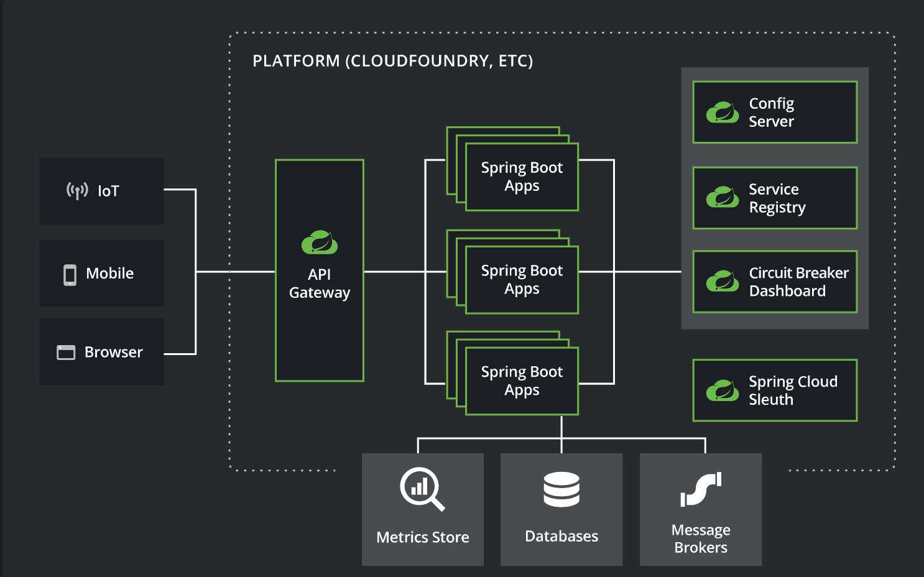The image size is (924, 577).
Task: Click the PLATFORM (CLOUDFOUNDRY, ETC) heading
Action: click(x=393, y=61)
